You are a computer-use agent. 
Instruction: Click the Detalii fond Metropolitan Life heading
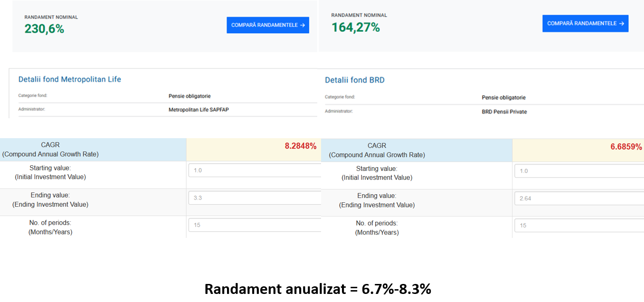coord(70,79)
